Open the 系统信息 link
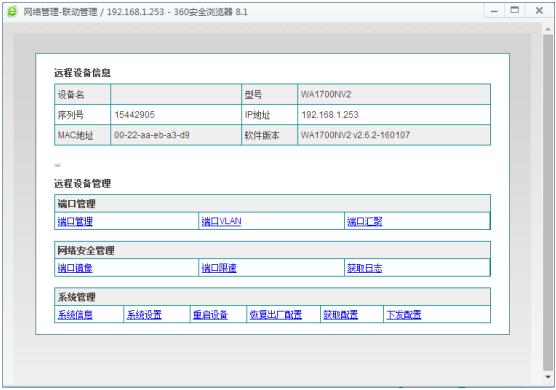The width and height of the screenshot is (556, 390). point(75,315)
